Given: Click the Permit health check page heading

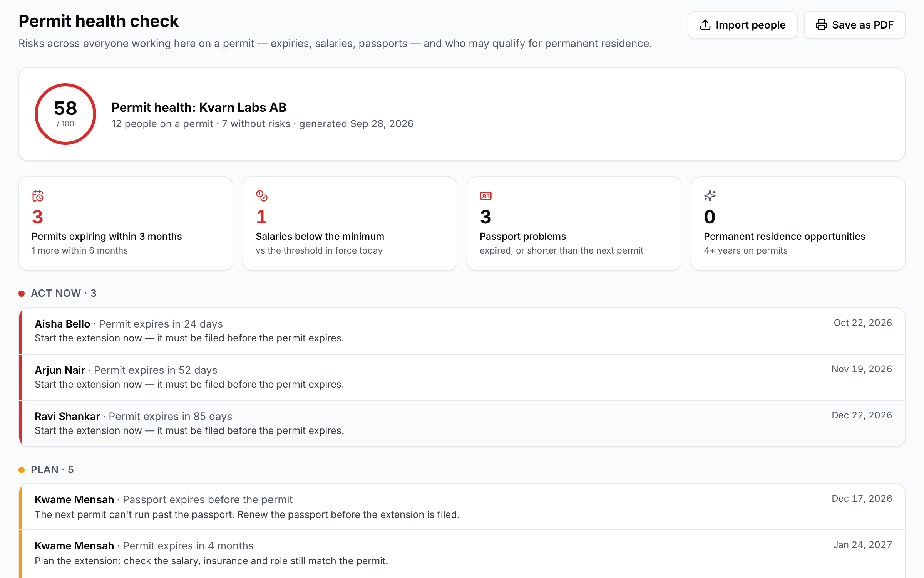Looking at the screenshot, I should coord(99,21).
